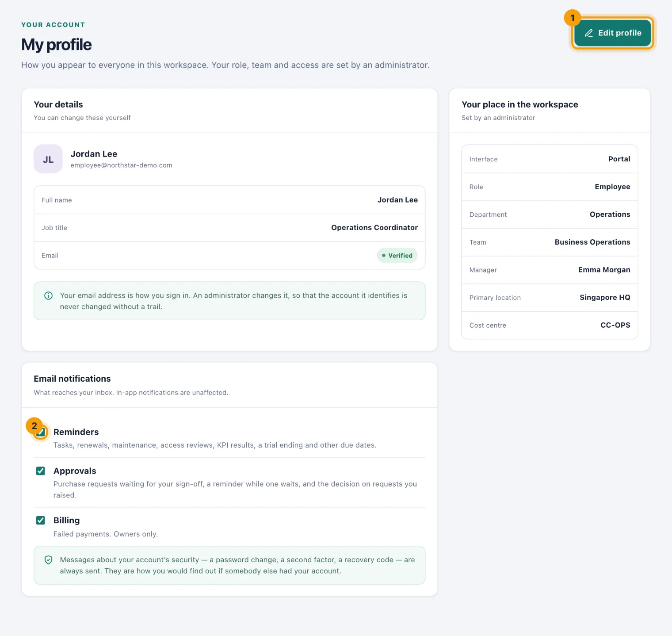Click the Primary location row label
The image size is (672, 636).
495,298
